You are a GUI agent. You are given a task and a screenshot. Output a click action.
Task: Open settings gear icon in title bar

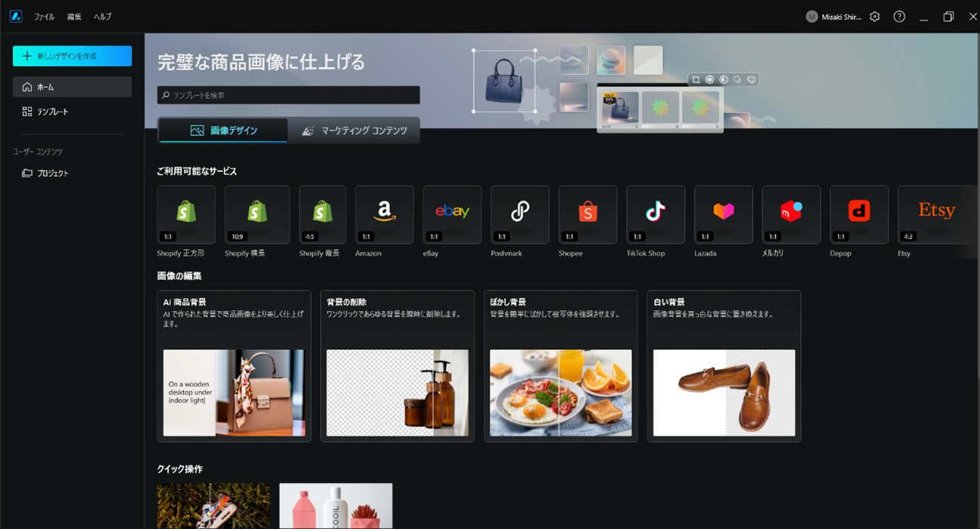coord(874,17)
